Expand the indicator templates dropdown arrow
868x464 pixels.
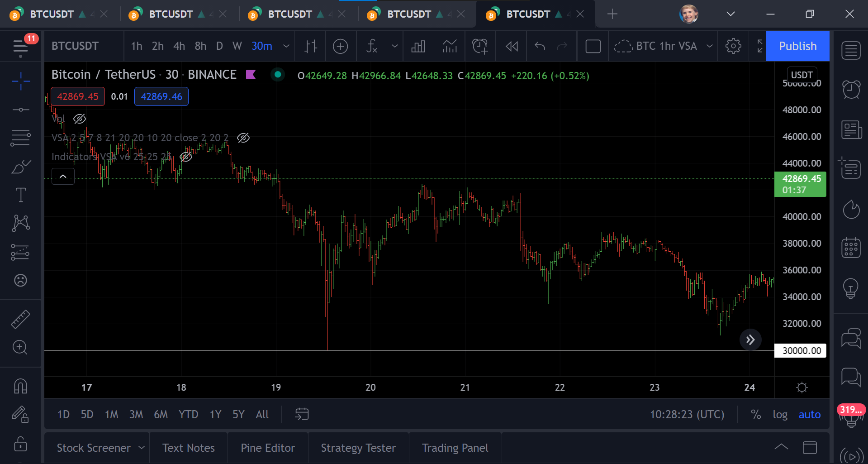(x=395, y=46)
